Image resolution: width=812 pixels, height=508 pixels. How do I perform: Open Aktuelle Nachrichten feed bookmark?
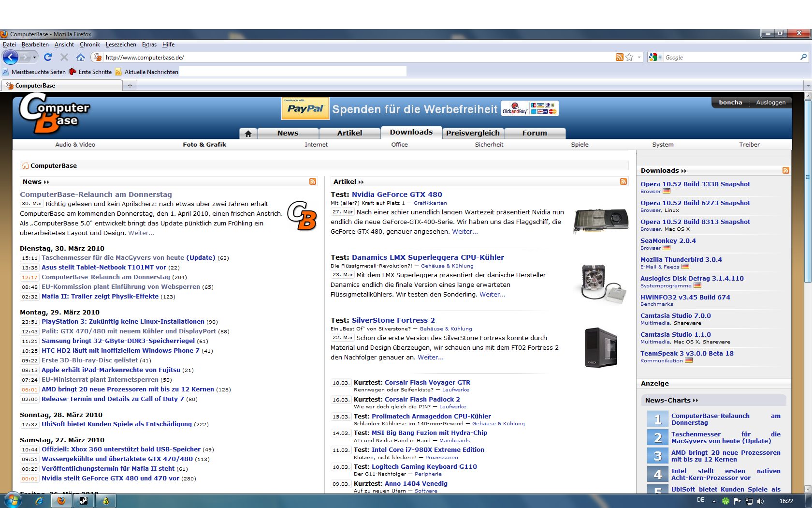tap(146, 72)
